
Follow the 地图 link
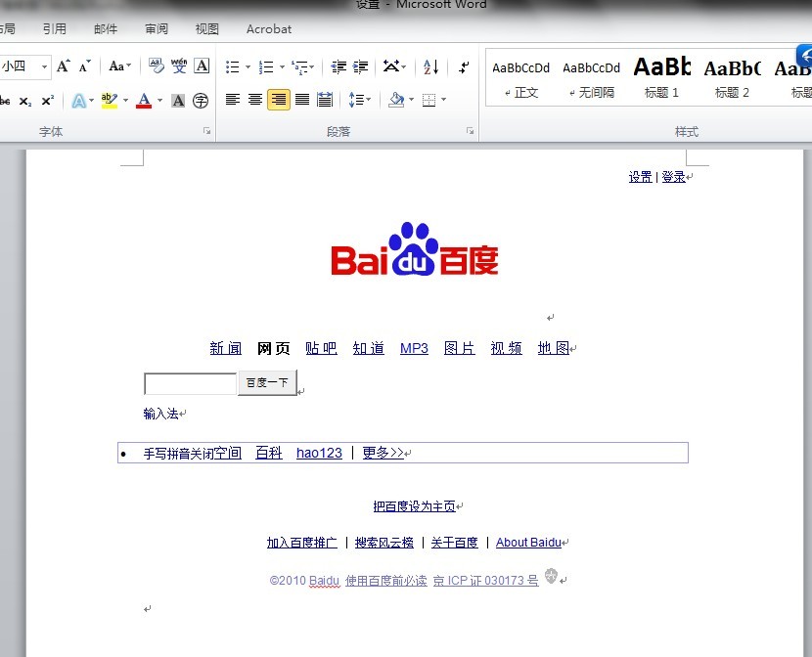coord(554,348)
